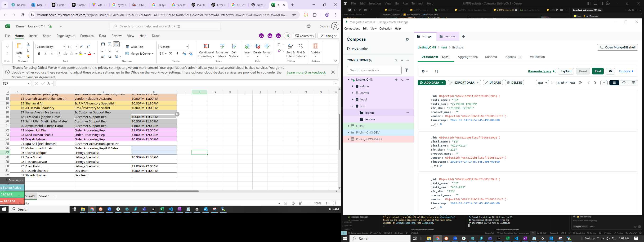Screen dimensions: 644x242
Task: Click the Percent Style icon
Action: tap(171, 53)
